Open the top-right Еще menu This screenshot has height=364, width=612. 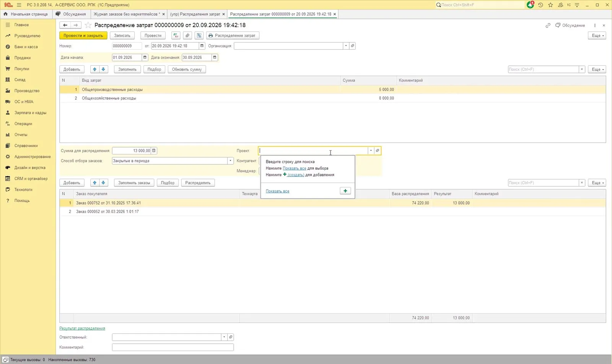(597, 36)
